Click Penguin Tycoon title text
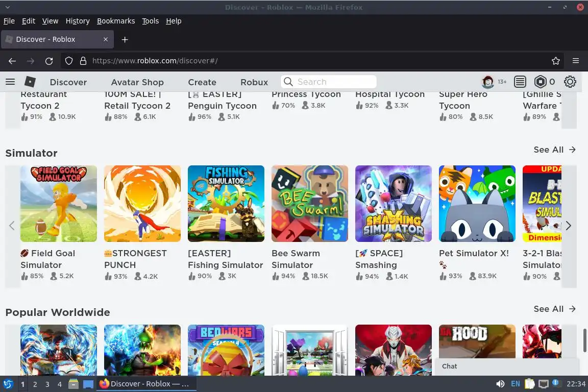This screenshot has height=392, width=588. pos(222,100)
